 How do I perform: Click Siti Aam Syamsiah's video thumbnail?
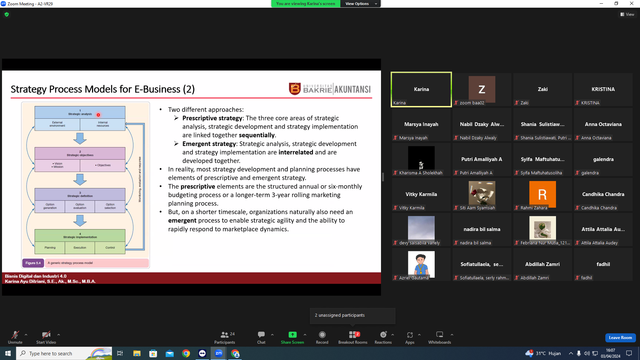(482, 193)
